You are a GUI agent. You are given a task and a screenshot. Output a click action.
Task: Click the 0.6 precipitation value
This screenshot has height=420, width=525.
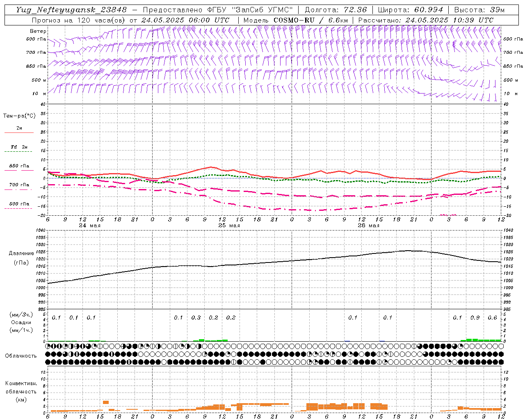tap(493, 318)
